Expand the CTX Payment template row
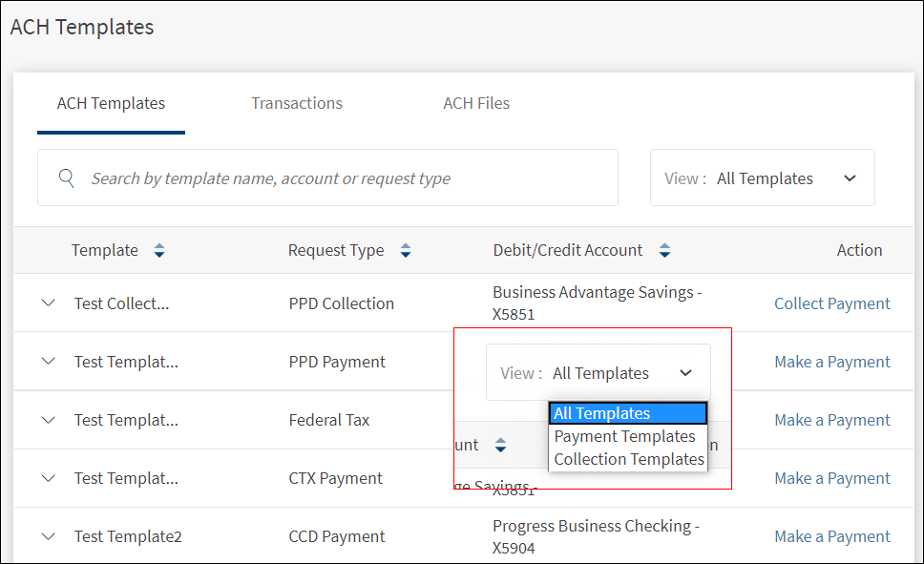The image size is (924, 564). 49,478
